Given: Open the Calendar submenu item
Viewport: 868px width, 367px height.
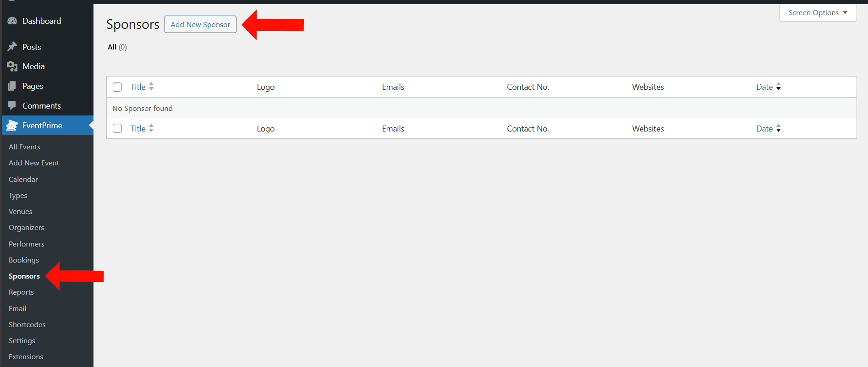Looking at the screenshot, I should (x=23, y=179).
